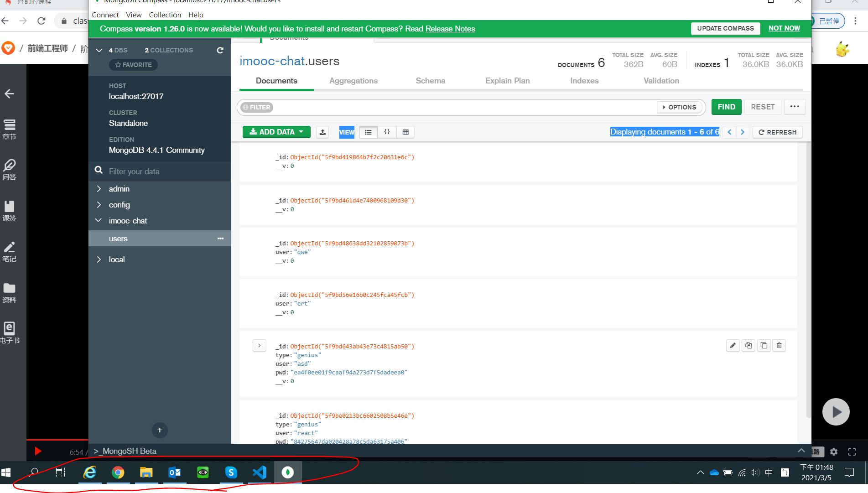Expand the config database

pyautogui.click(x=99, y=205)
